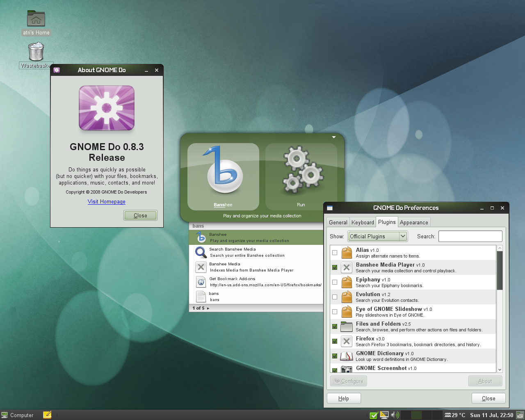Click the scroll down arrow in plugin list
This screenshot has height=420, width=525.
pyautogui.click(x=500, y=370)
